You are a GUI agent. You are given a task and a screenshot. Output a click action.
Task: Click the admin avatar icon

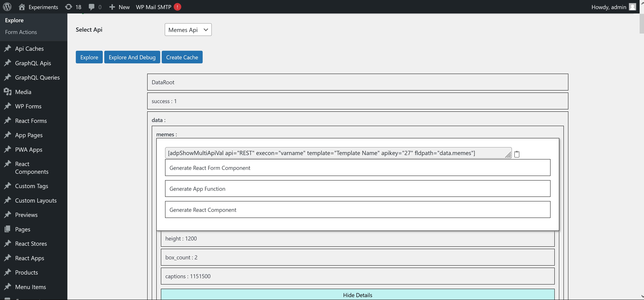[x=632, y=7]
